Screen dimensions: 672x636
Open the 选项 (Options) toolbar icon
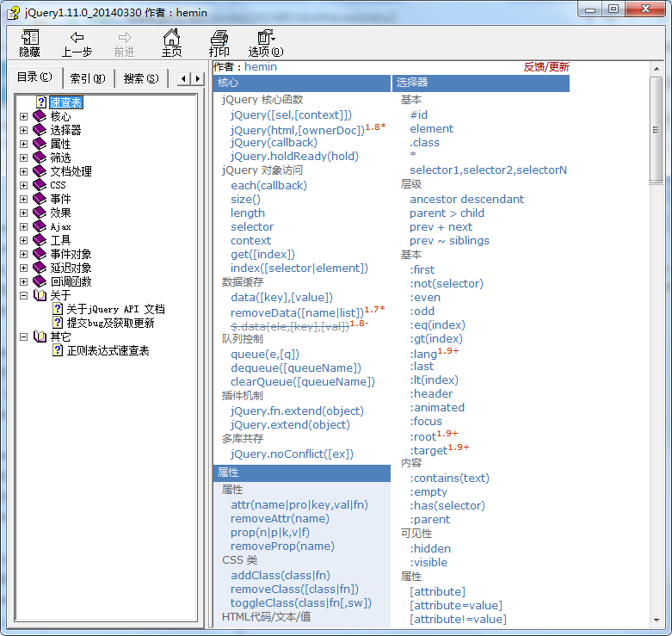(265, 37)
